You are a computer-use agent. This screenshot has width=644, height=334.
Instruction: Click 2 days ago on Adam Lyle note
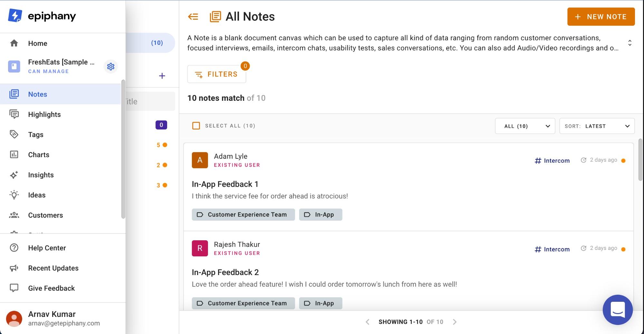(x=599, y=160)
